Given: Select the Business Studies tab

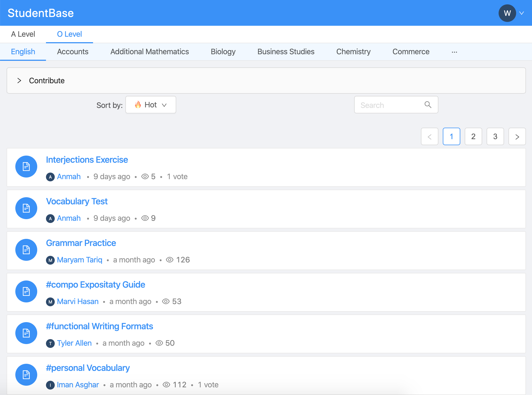Looking at the screenshot, I should click(286, 52).
